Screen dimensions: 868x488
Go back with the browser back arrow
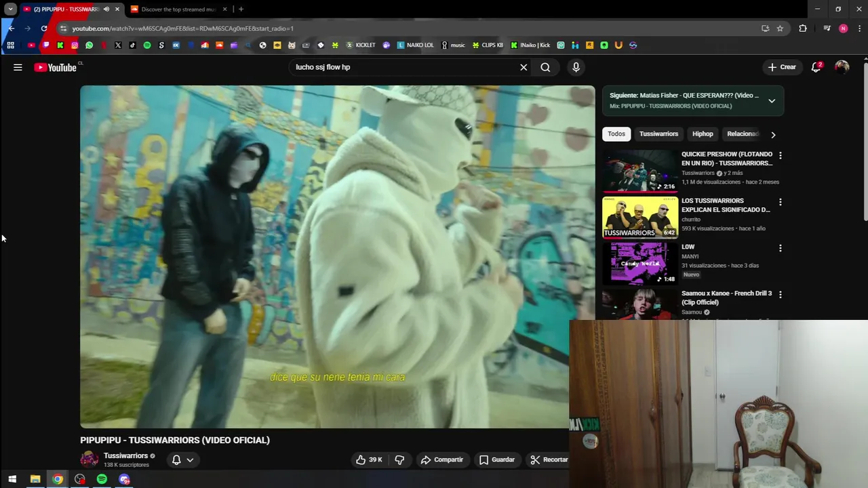[11, 28]
